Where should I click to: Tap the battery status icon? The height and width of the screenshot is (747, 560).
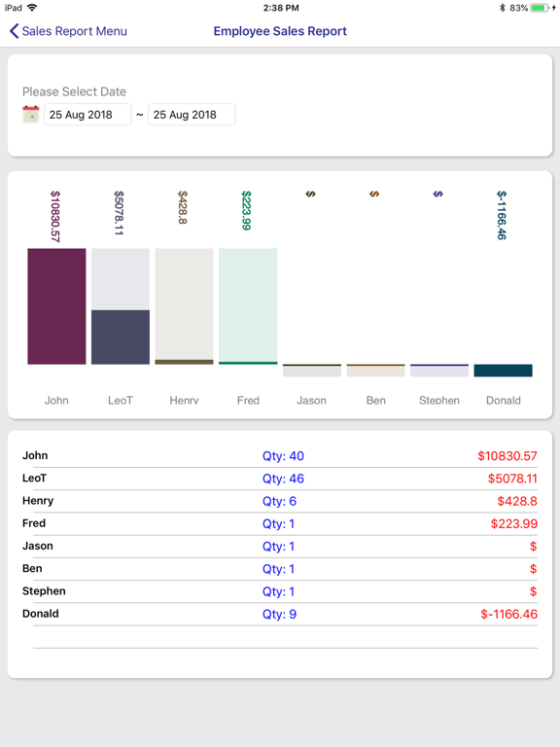point(542,8)
